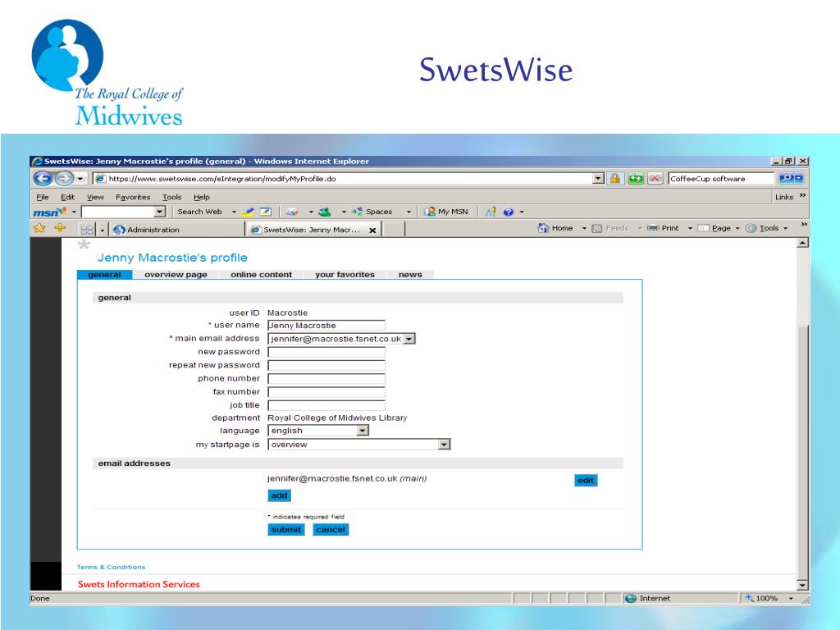Open the Help menu
This screenshot has height=630, width=840.
(202, 197)
